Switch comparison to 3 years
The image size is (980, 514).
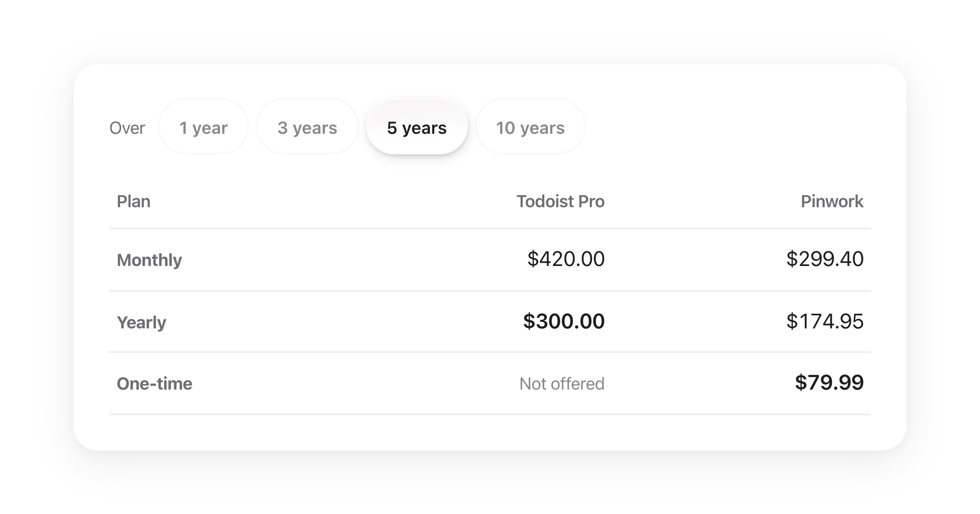pos(307,127)
